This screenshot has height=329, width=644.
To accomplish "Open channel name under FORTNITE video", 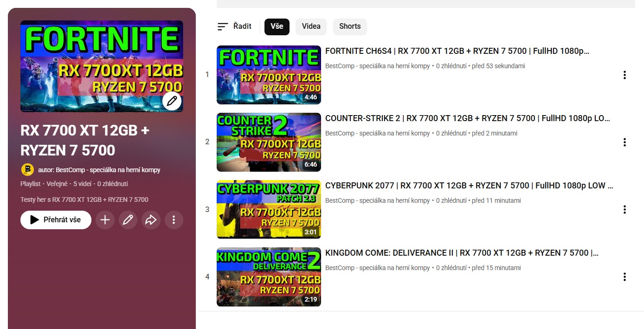I will 378,66.
